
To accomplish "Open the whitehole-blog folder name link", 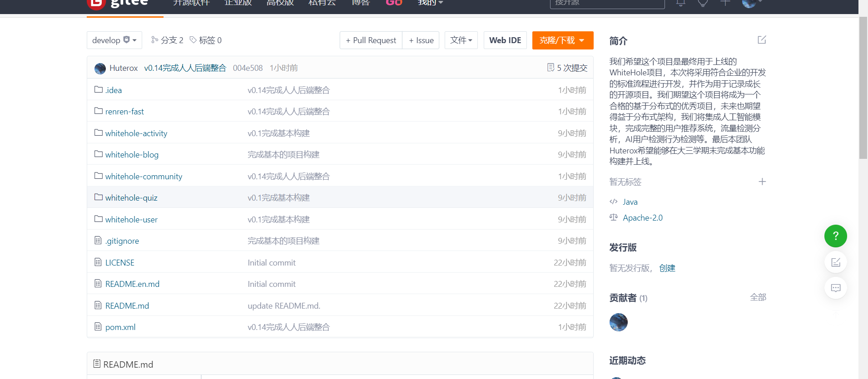I will point(132,154).
